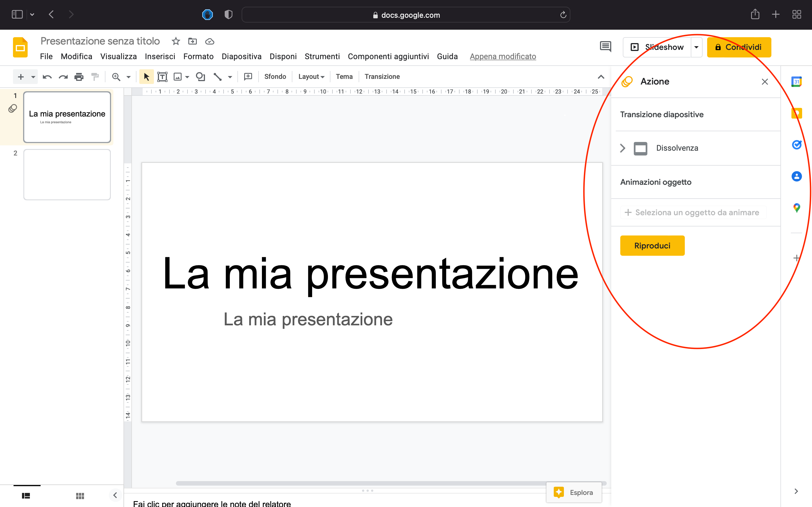Star the presentation as favorite

(176, 41)
